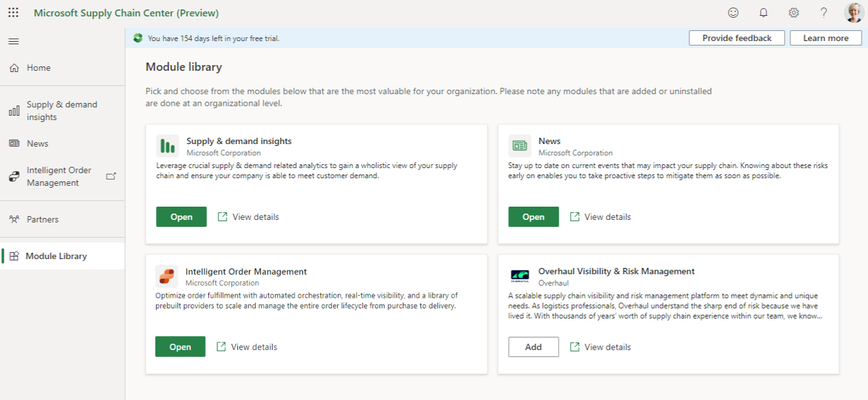Click the View details icon on News card
868x400 pixels.
click(574, 217)
